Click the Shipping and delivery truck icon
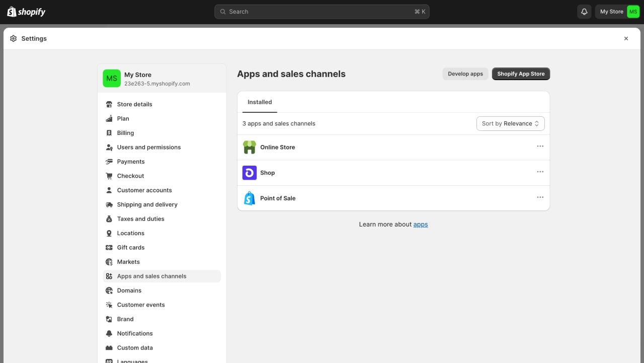This screenshot has height=363, width=644. pyautogui.click(x=109, y=205)
